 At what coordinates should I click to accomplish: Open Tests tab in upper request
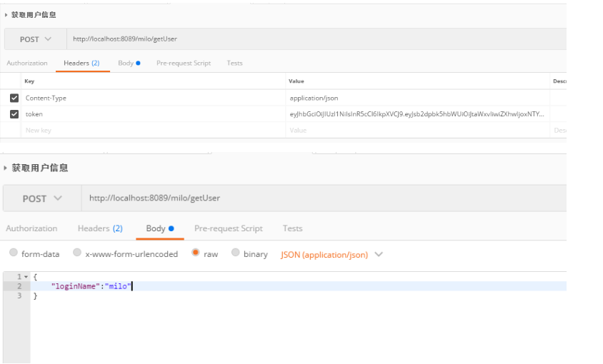pyautogui.click(x=234, y=63)
